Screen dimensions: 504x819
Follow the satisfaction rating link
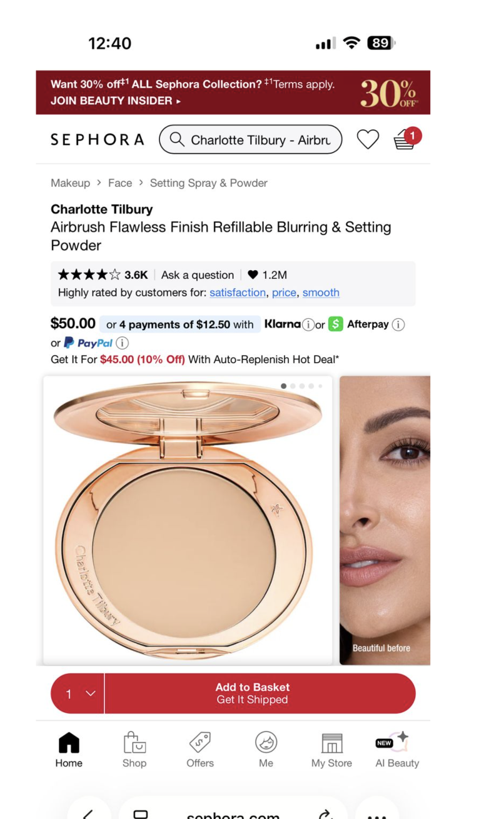(237, 293)
